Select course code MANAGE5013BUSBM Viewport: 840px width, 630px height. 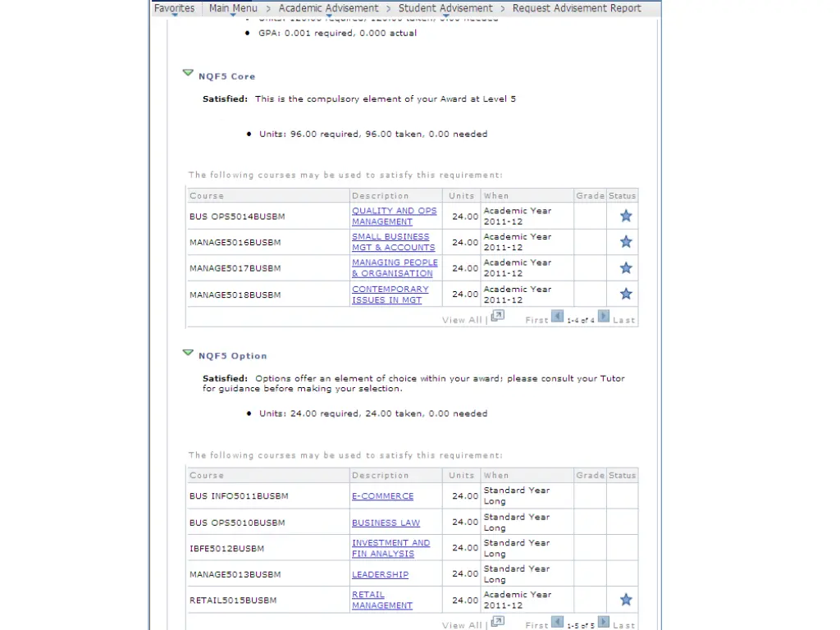[235, 574]
